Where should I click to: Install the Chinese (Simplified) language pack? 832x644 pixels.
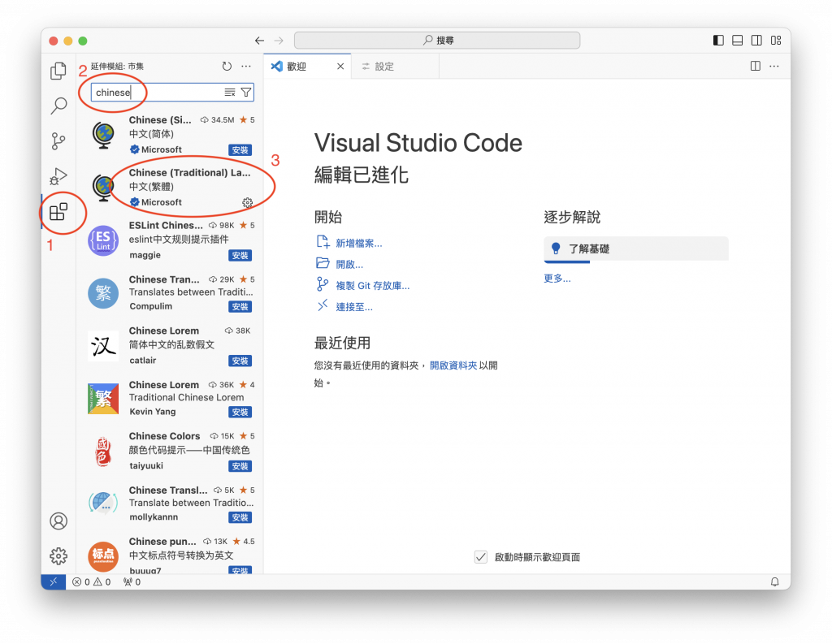coord(240,150)
